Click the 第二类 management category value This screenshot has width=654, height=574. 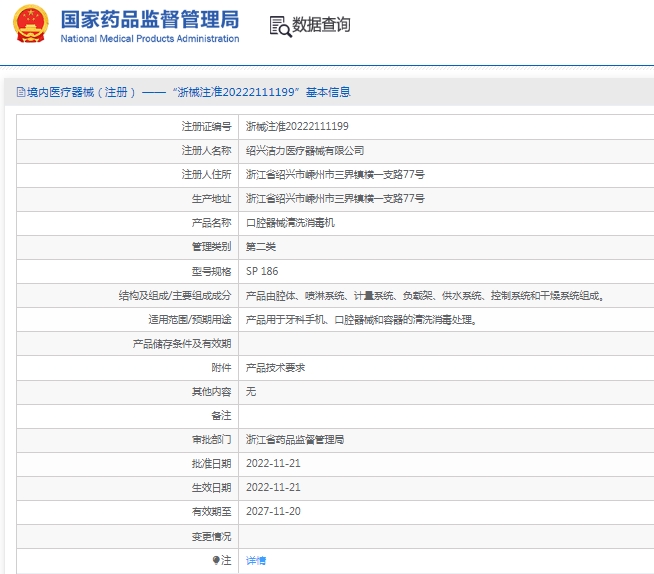tap(261, 247)
